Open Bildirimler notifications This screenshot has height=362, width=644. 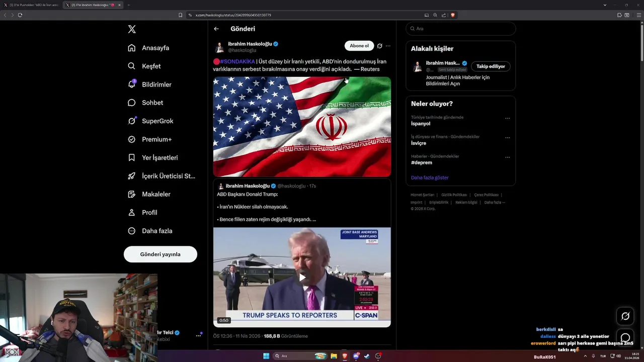point(149,84)
